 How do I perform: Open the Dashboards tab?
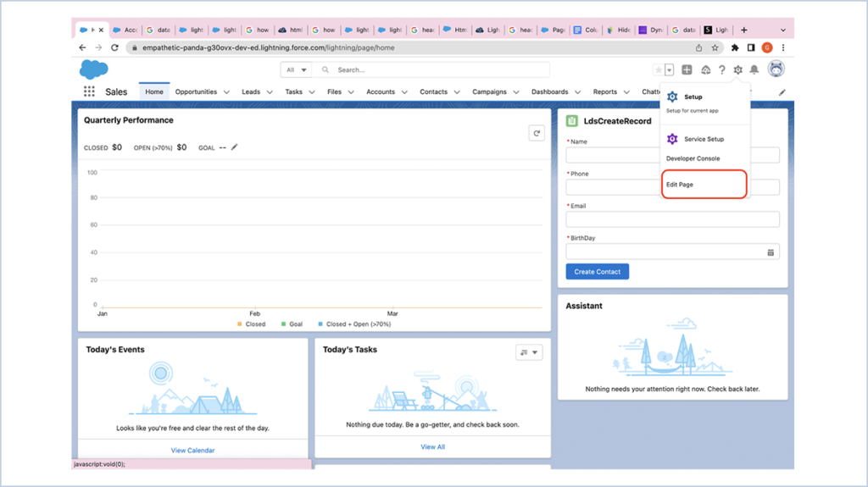(549, 91)
